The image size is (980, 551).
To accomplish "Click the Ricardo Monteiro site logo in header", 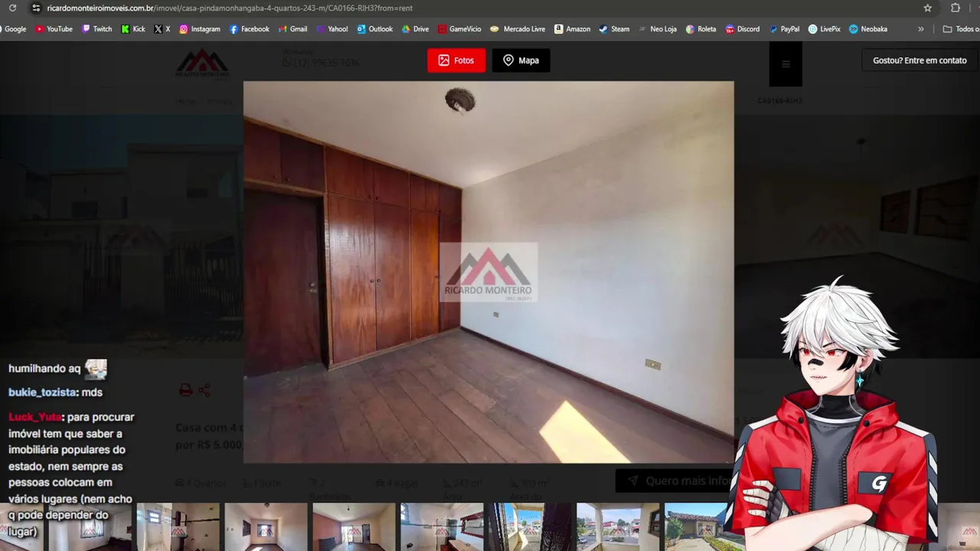I will (x=202, y=63).
